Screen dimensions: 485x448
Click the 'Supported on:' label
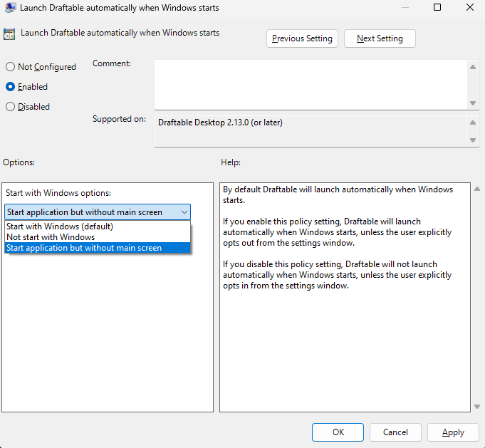coord(119,119)
